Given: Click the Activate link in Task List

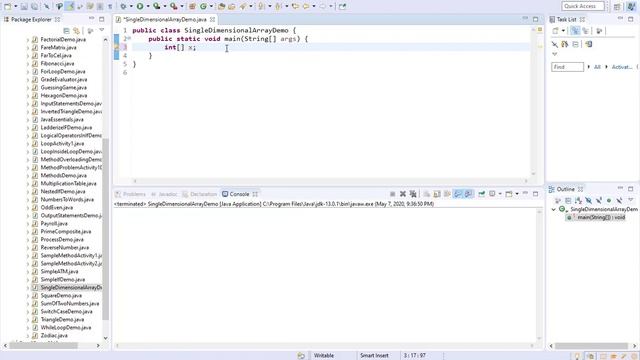Looking at the screenshot, I should coord(622,67).
